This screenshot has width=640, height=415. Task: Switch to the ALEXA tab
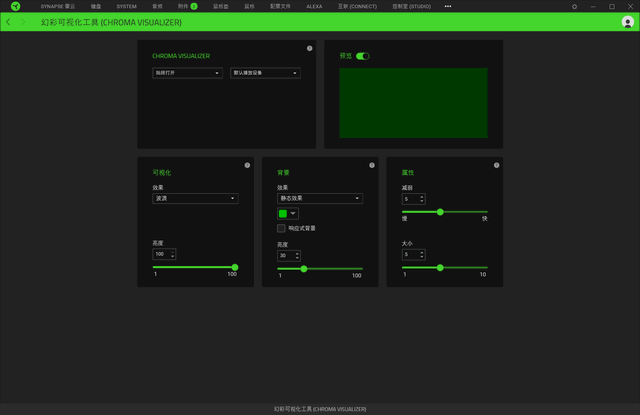(314, 7)
